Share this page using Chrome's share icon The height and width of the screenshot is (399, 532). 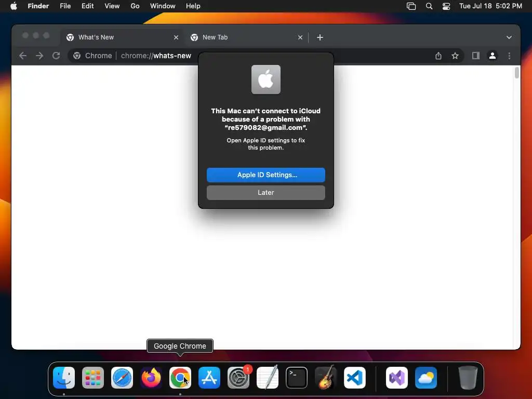tap(438, 56)
